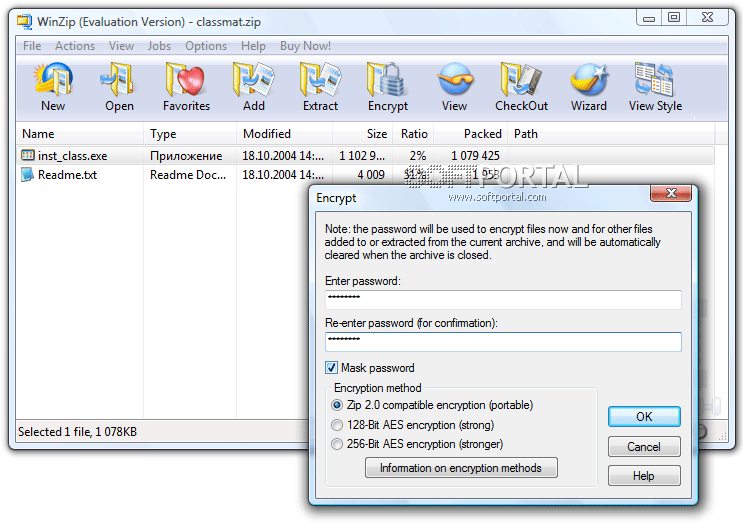Focus the Enter password field

(x=503, y=299)
